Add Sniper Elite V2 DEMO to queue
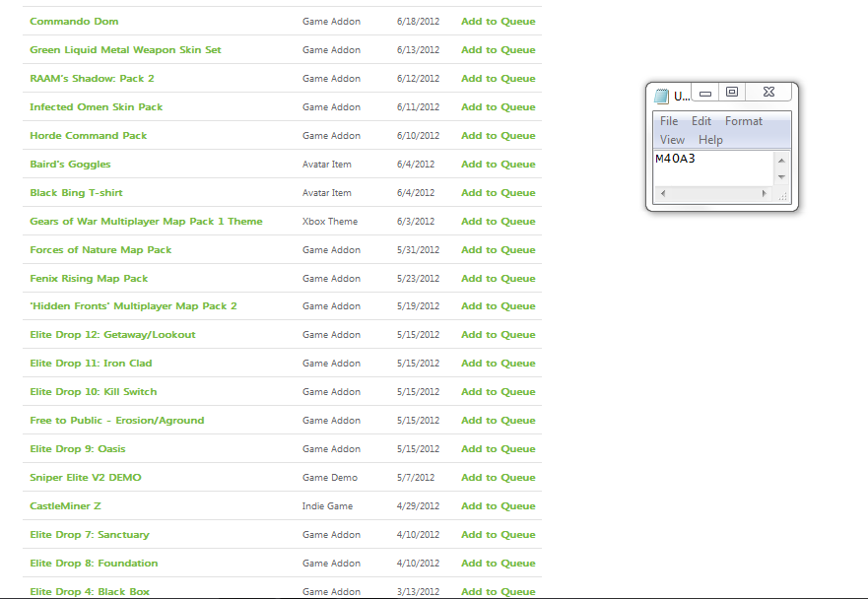868x599 pixels. [499, 478]
